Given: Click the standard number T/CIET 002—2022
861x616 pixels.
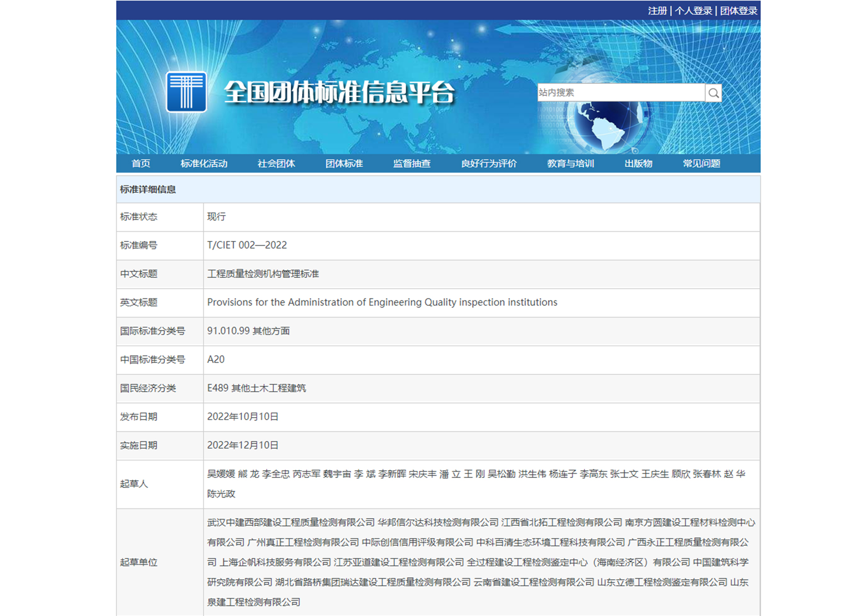Looking at the screenshot, I should [247, 245].
